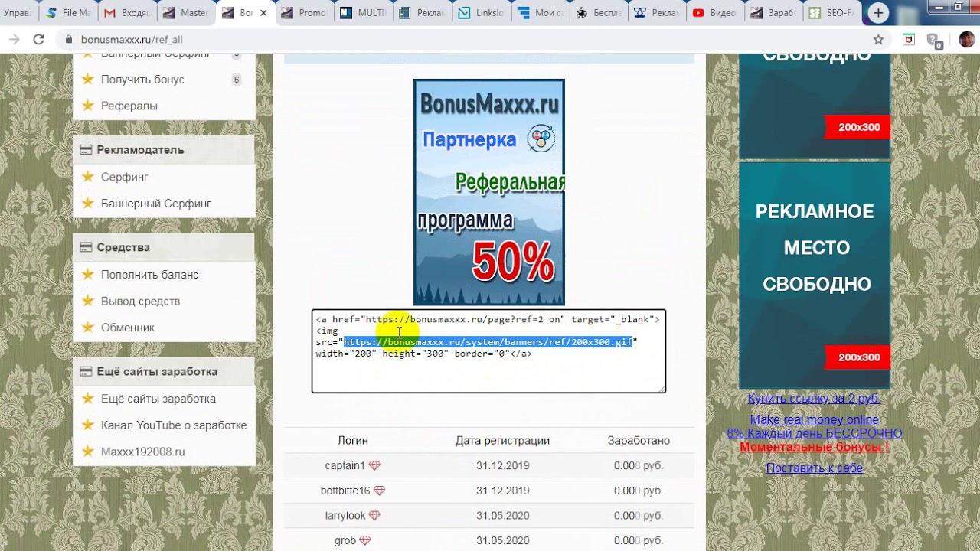Click the star icon beside Рефералы
Screen dimensions: 980x551
click(x=88, y=106)
